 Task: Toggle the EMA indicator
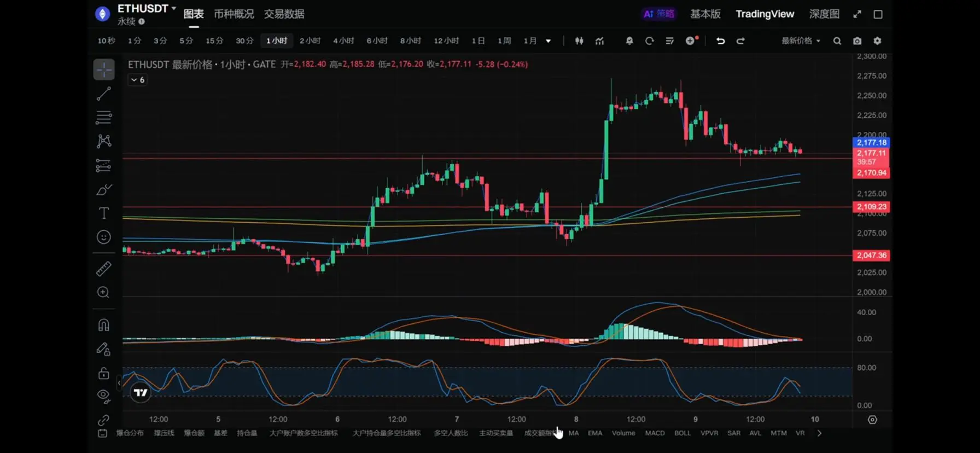(x=595, y=433)
